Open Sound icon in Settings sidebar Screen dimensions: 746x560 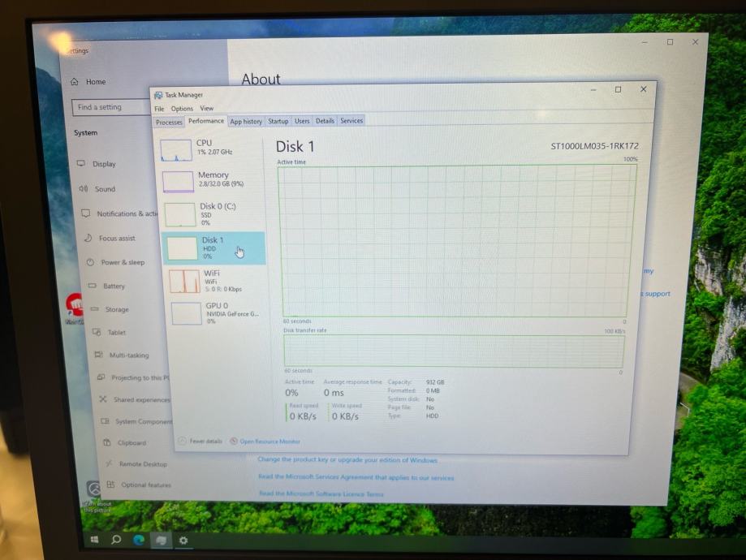[x=84, y=189]
